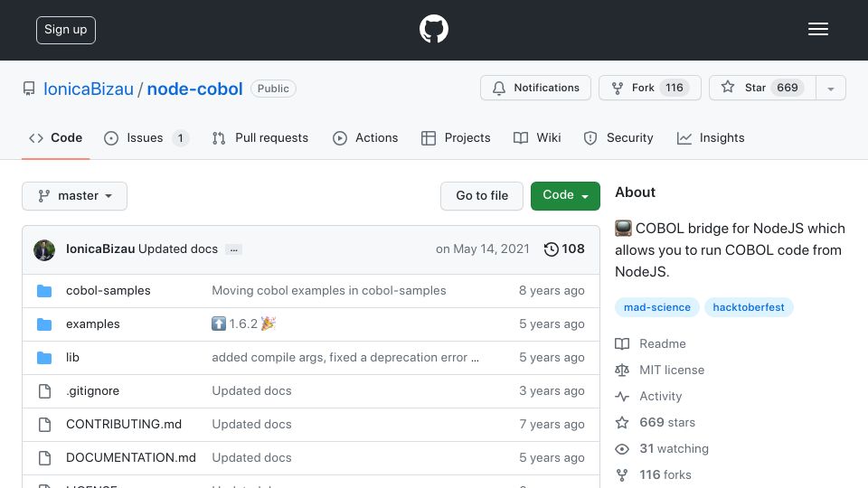This screenshot has height=488, width=868.
Task: Open the DOCUMENTATION.md file
Action: 130,457
